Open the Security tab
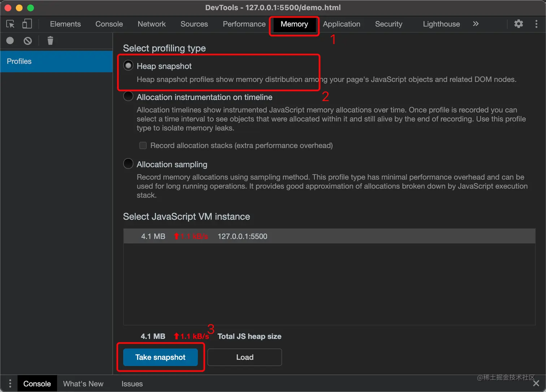546x392 pixels. point(389,24)
